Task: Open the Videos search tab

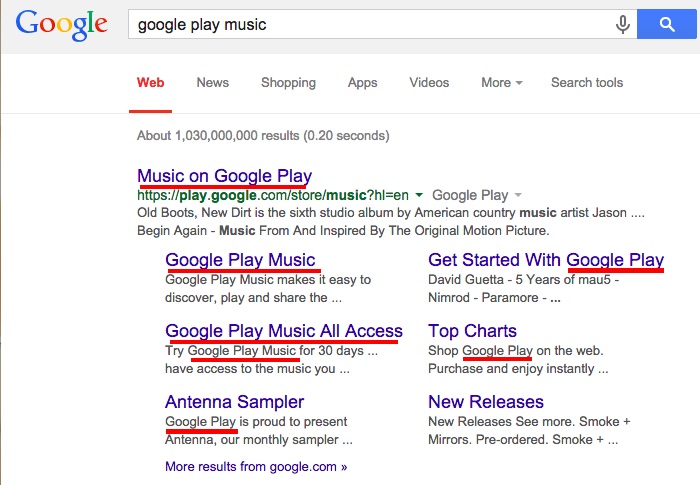Action: pos(429,83)
